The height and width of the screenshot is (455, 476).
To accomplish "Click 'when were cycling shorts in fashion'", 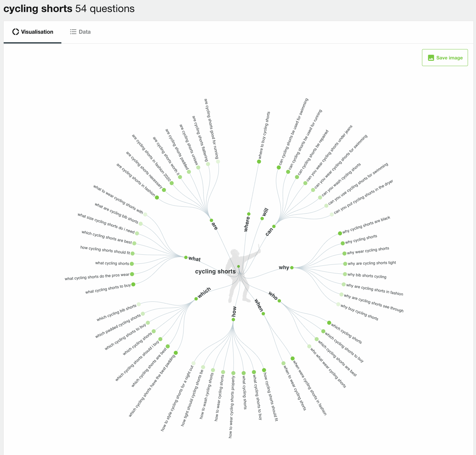I will coord(310,388).
